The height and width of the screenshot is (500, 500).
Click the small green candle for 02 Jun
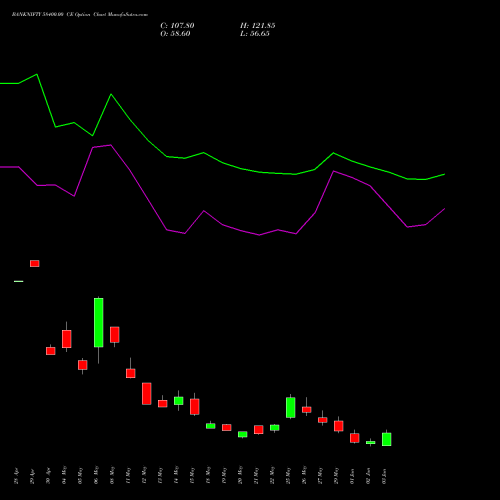click(371, 442)
